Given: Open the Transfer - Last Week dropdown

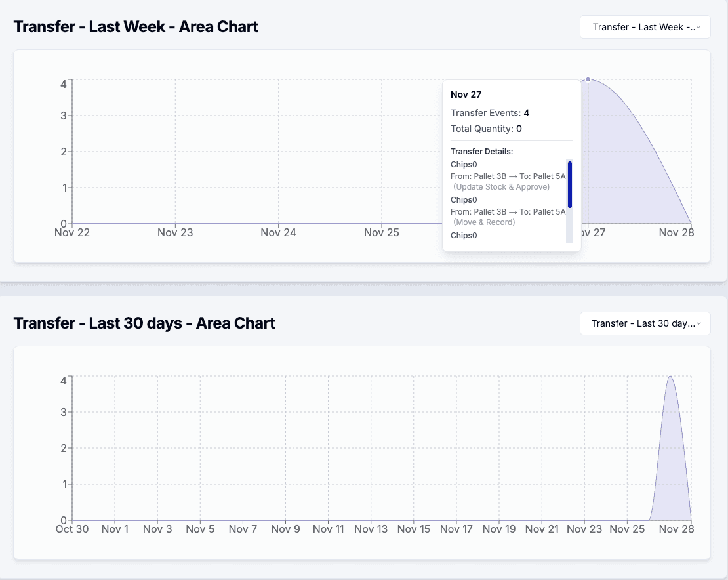Looking at the screenshot, I should (x=645, y=27).
